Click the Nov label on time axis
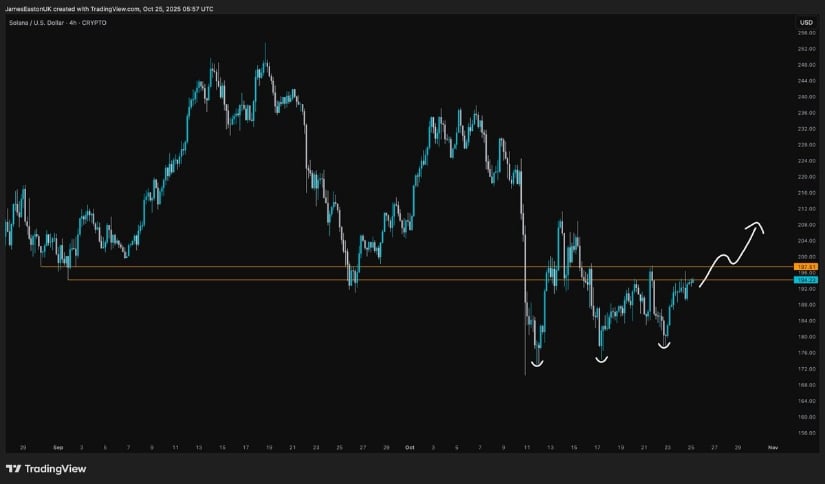 (x=771, y=447)
